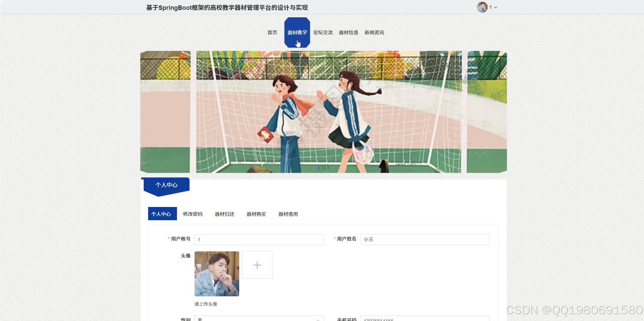Click the '+' icon to upload a new avatar
The image size is (644, 321).
(257, 265)
